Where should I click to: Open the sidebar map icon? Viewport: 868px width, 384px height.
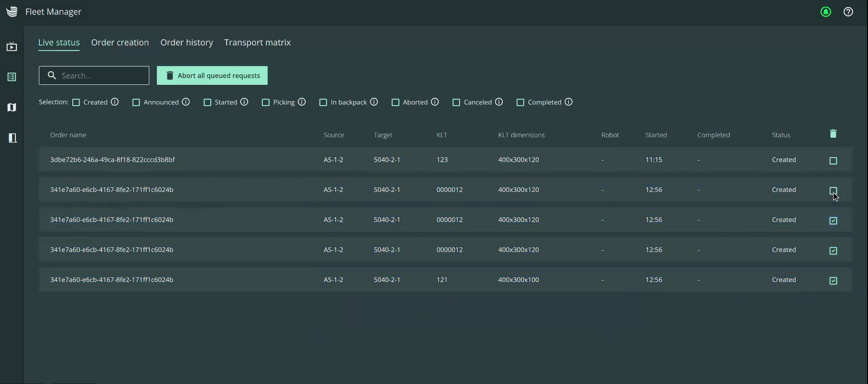[12, 108]
